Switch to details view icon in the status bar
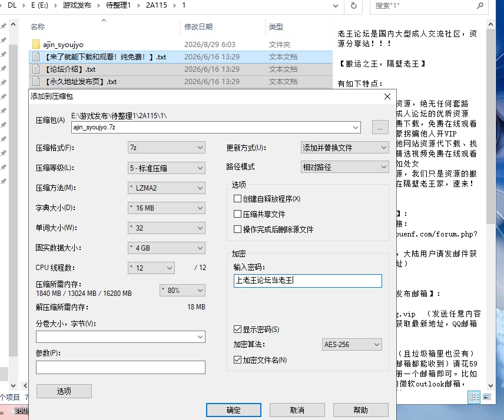This screenshot has width=504, height=420. (x=475, y=397)
